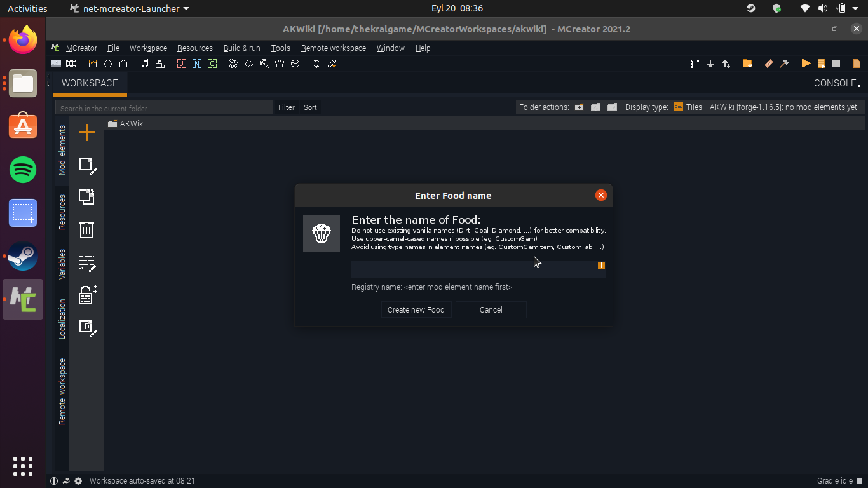
Task: Click the Sort button
Action: pos(310,107)
